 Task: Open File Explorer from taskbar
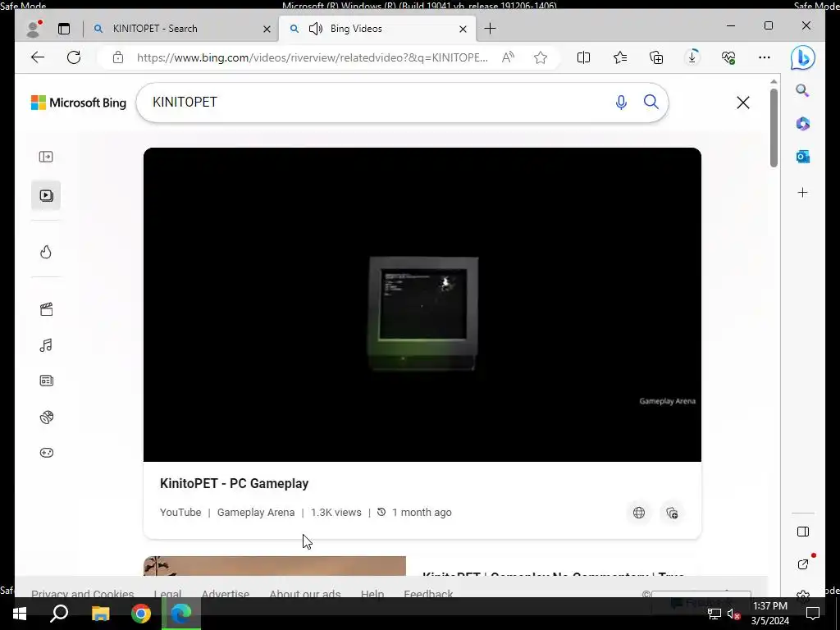click(x=100, y=614)
